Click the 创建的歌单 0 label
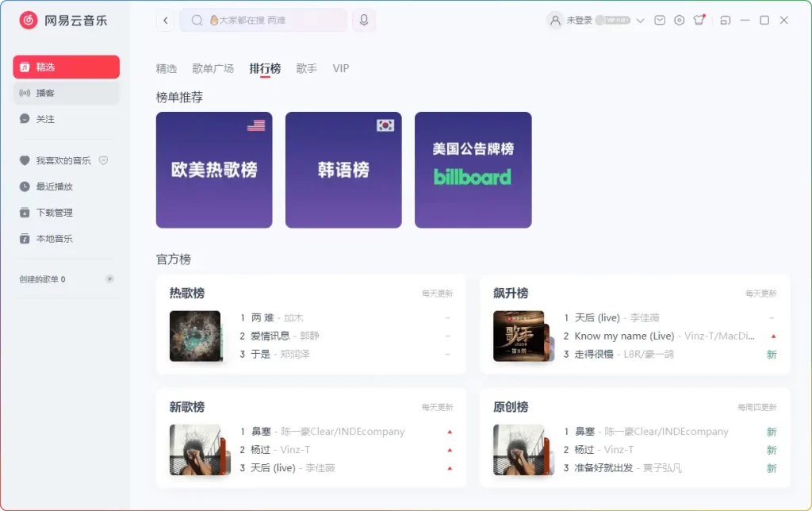Viewport: 812px width, 511px height. 43,279
